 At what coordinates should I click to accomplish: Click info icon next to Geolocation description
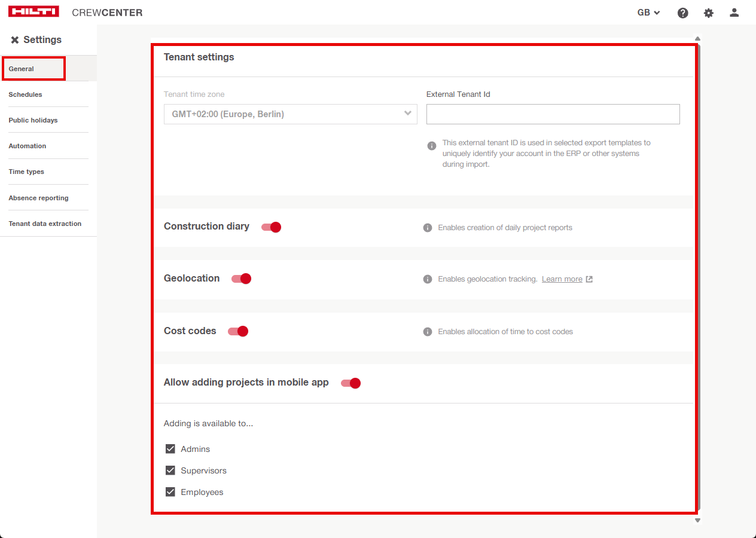click(x=428, y=279)
